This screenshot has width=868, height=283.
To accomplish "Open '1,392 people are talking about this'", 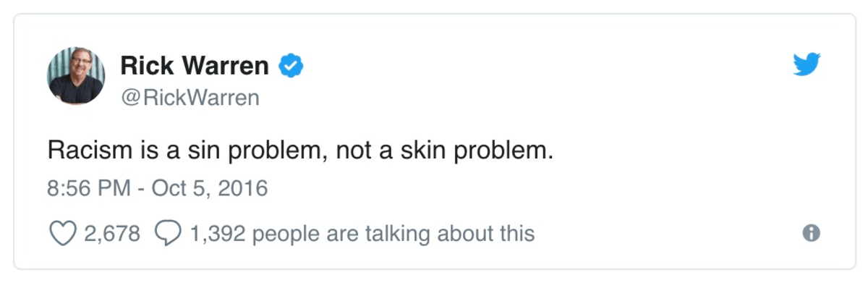I will pos(362,234).
